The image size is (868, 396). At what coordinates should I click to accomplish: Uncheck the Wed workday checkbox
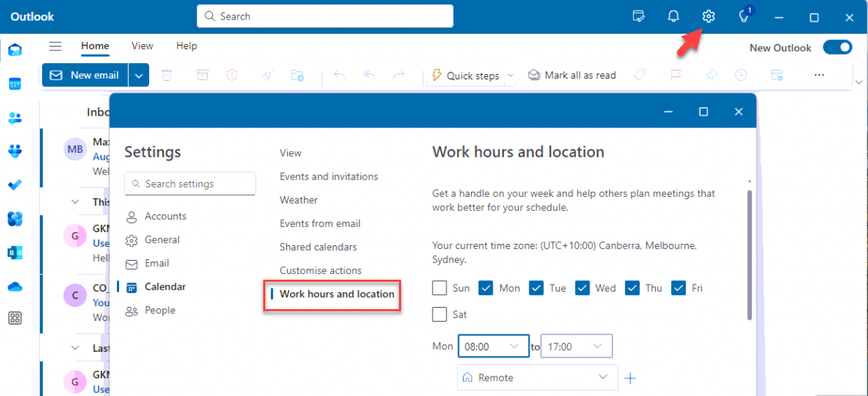tap(582, 288)
